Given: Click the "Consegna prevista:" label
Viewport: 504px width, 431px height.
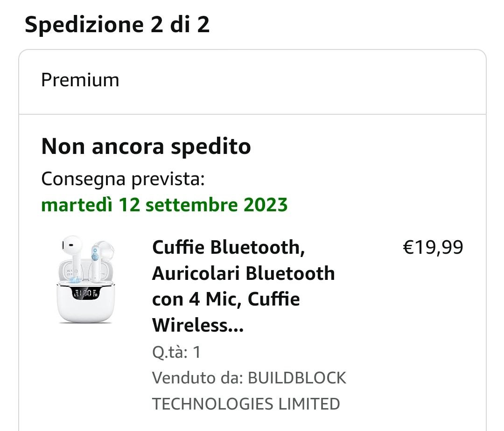Looking at the screenshot, I should 123,179.
